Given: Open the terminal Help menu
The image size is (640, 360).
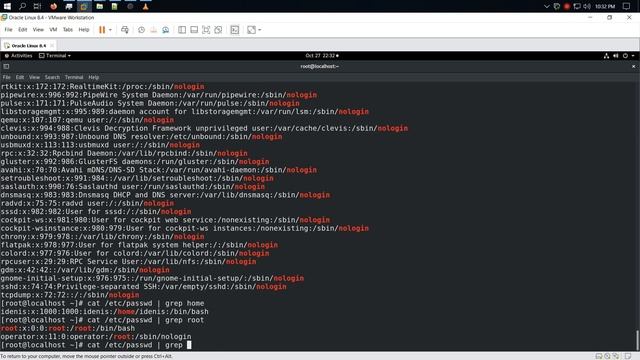Looking at the screenshot, I should click(93, 77).
